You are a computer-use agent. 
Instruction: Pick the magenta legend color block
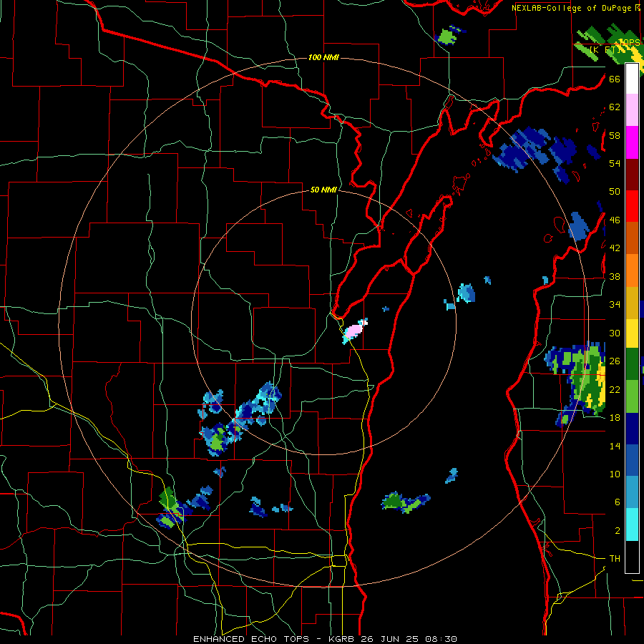point(632,142)
